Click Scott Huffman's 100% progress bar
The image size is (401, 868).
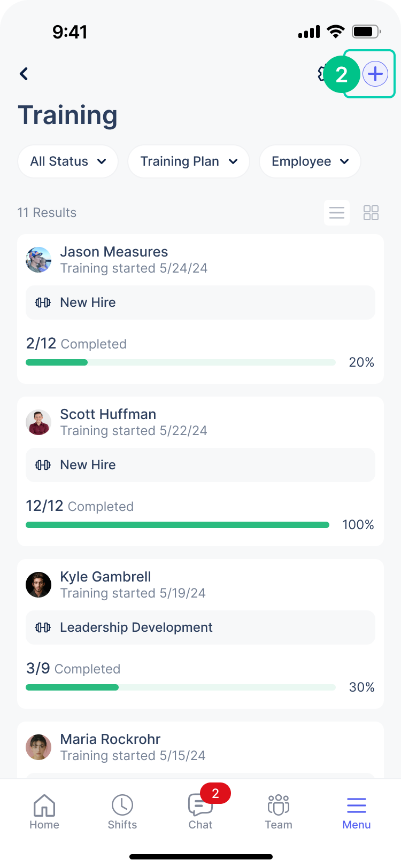point(178,525)
